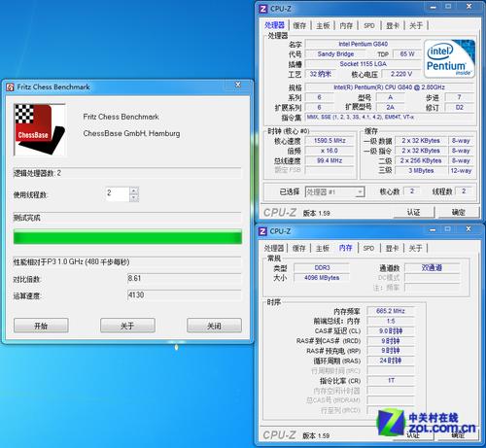The height and width of the screenshot is (448, 486).
Task: Click the Intel Pentium inside logo
Action: pyautogui.click(x=449, y=58)
